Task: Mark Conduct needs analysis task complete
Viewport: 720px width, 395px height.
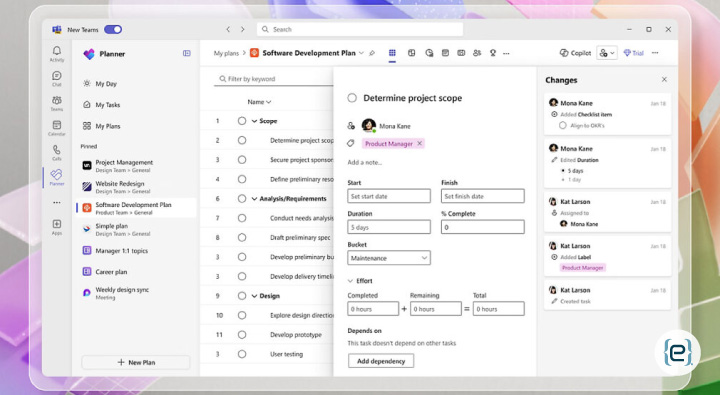Action: (242, 218)
